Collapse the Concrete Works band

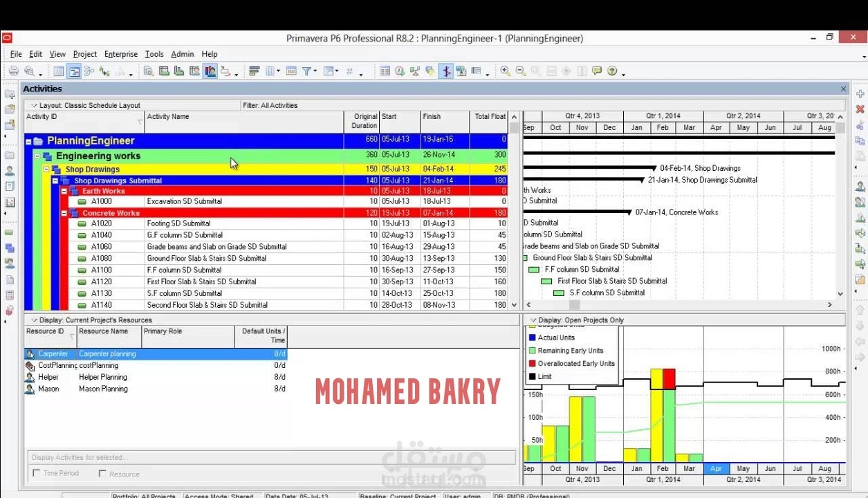click(64, 213)
